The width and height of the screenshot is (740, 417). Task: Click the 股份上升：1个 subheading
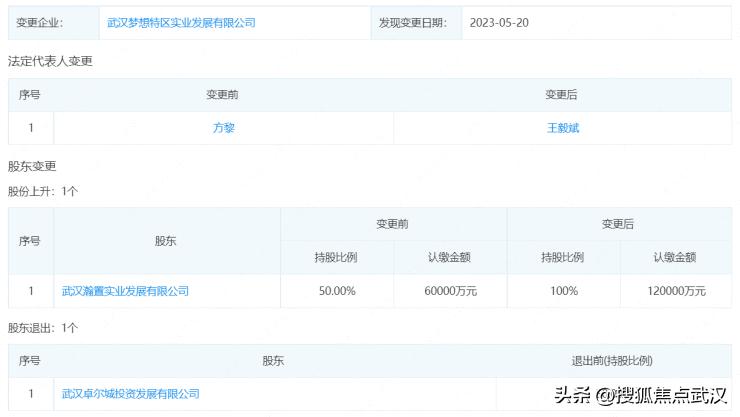pyautogui.click(x=43, y=191)
